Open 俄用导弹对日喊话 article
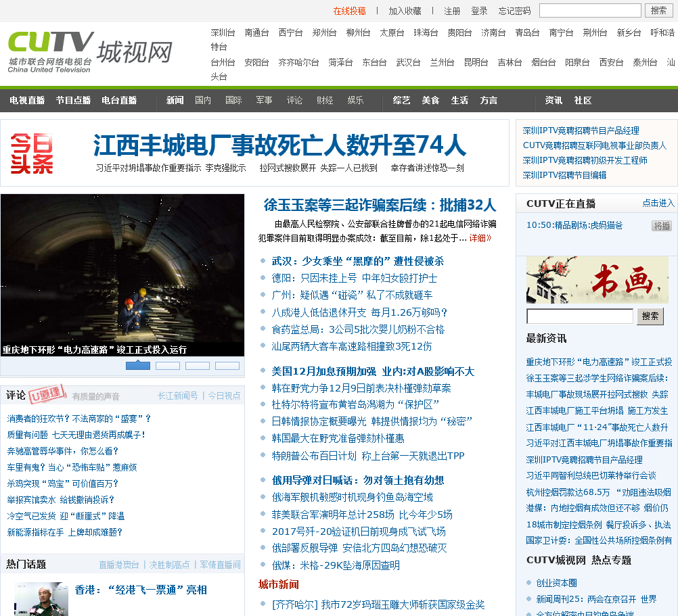The height and width of the screenshot is (616, 678). [x=357, y=480]
